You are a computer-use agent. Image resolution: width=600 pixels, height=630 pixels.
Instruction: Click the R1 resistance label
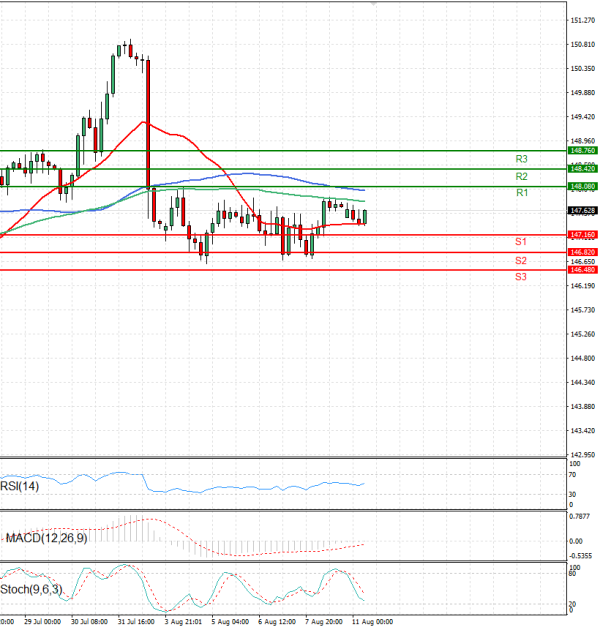(x=521, y=192)
